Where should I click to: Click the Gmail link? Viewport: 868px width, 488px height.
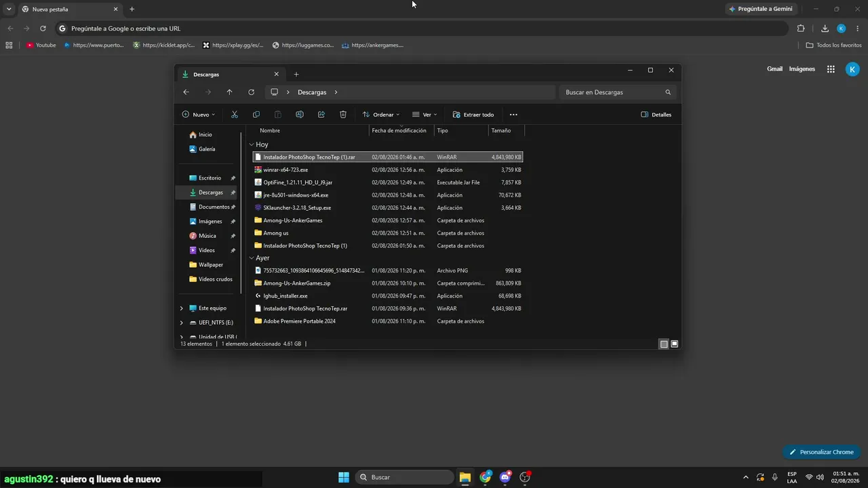tap(774, 69)
